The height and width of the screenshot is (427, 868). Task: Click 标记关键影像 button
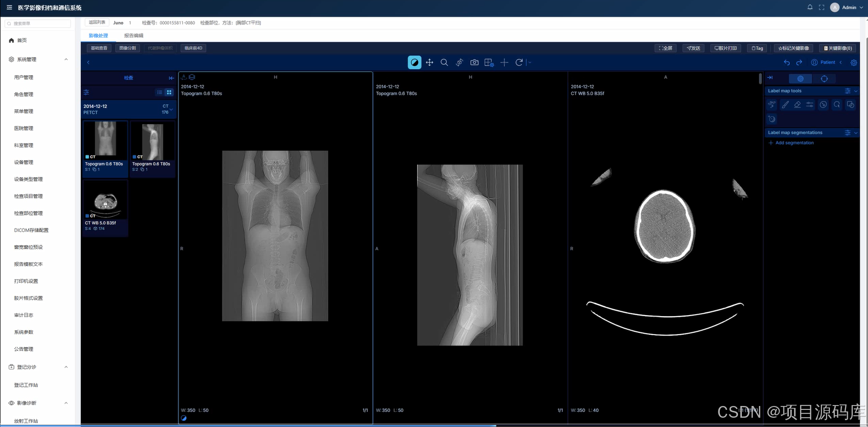[x=794, y=48]
